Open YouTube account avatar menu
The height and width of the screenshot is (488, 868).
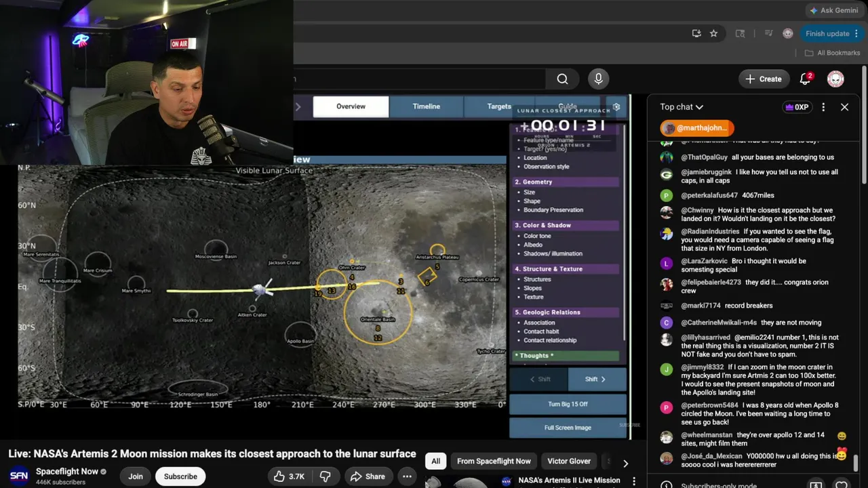tap(835, 79)
